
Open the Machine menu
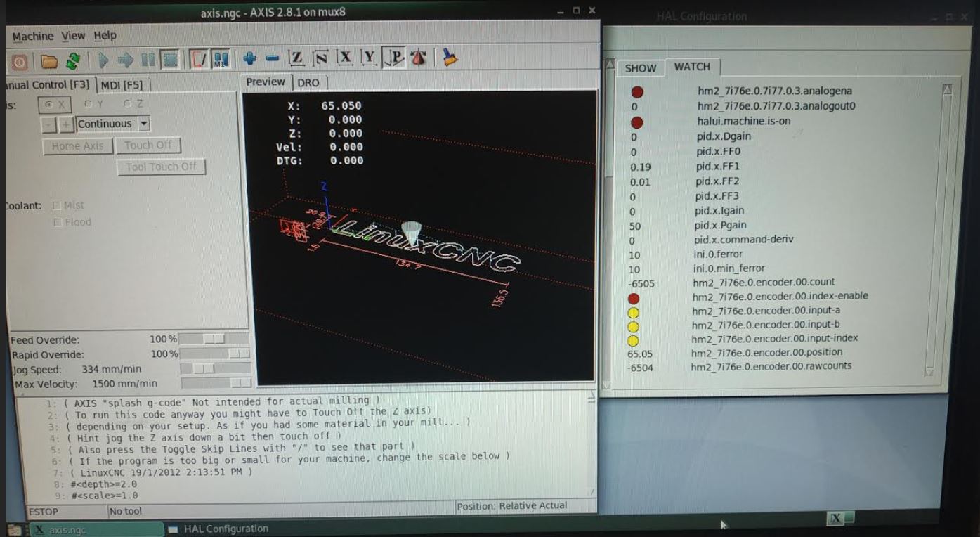click(x=32, y=37)
